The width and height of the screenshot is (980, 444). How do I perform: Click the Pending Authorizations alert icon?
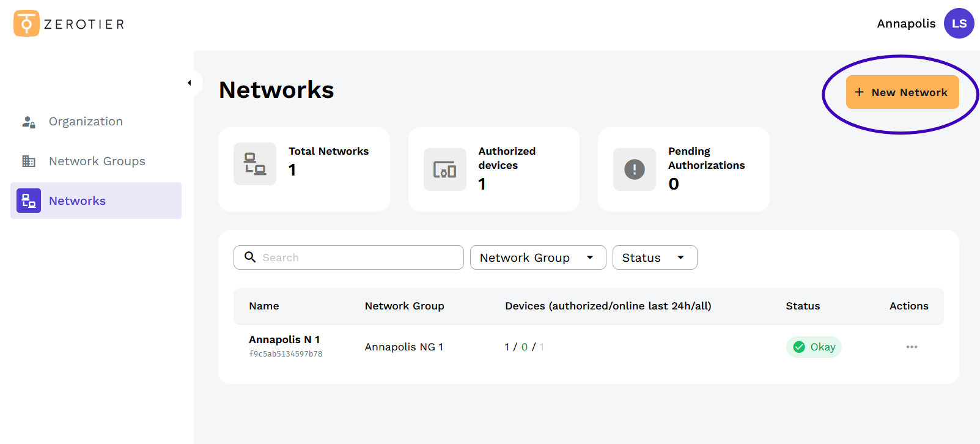(635, 169)
